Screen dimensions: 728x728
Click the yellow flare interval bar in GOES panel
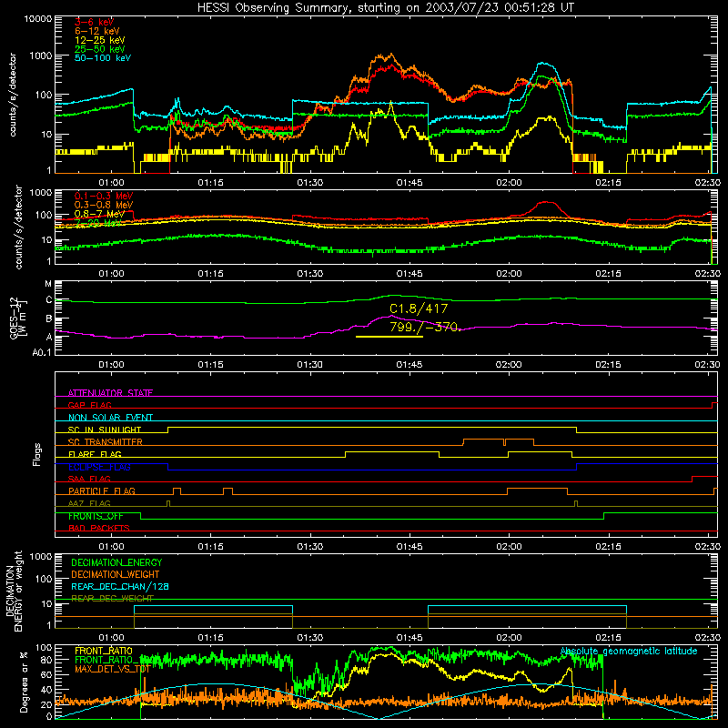click(x=389, y=336)
